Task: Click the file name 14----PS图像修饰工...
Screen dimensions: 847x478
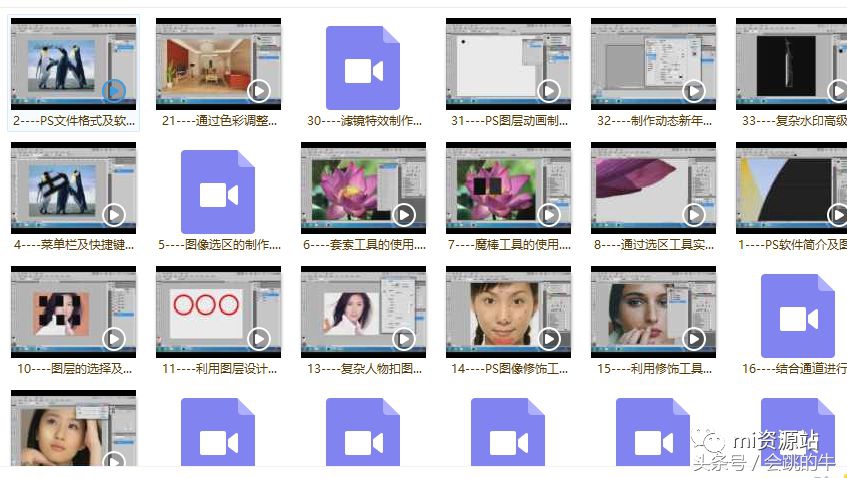Action: click(509, 369)
